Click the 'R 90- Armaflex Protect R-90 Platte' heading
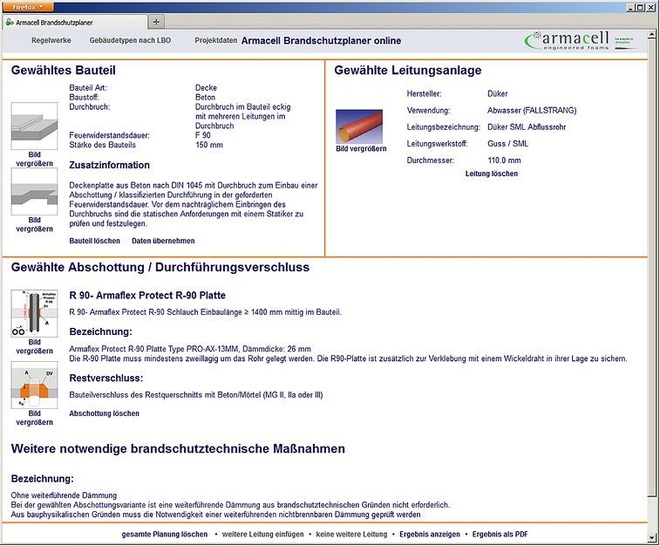Image resolution: width=660 pixels, height=546 pixels. point(147,296)
